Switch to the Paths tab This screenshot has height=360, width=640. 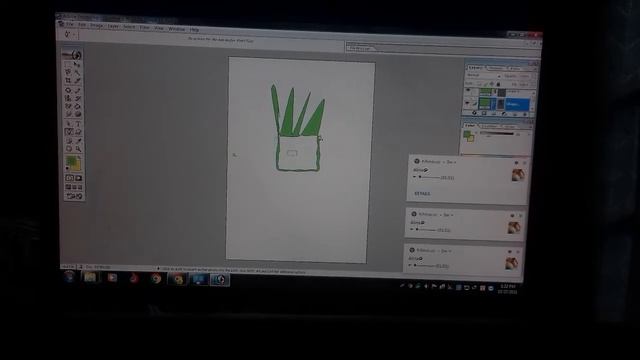point(515,69)
